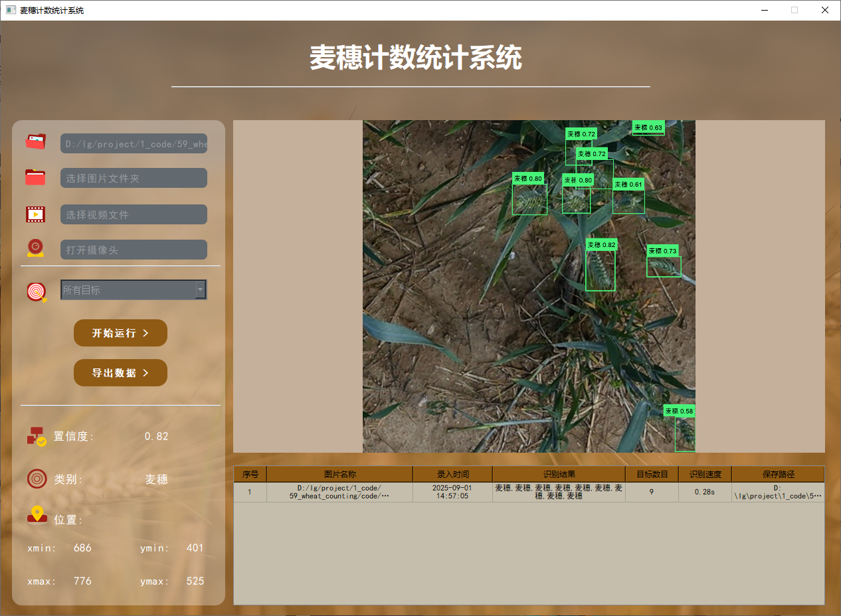This screenshot has width=841, height=616.
Task: Click the detection box labeled 麦穗 0.82
Action: (600, 270)
